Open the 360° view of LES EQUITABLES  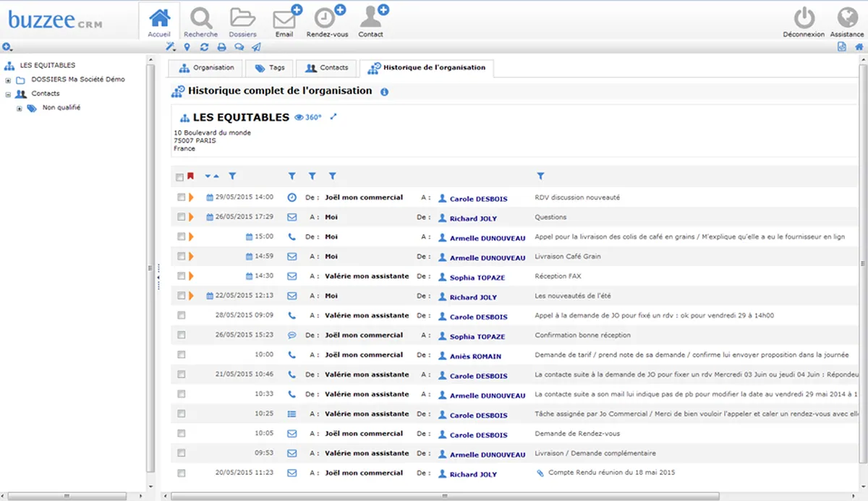(308, 117)
